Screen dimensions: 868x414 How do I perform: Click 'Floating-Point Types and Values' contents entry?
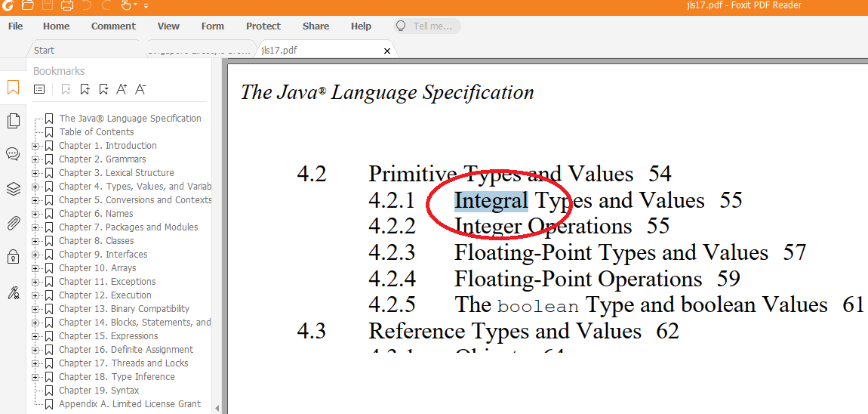tap(611, 253)
